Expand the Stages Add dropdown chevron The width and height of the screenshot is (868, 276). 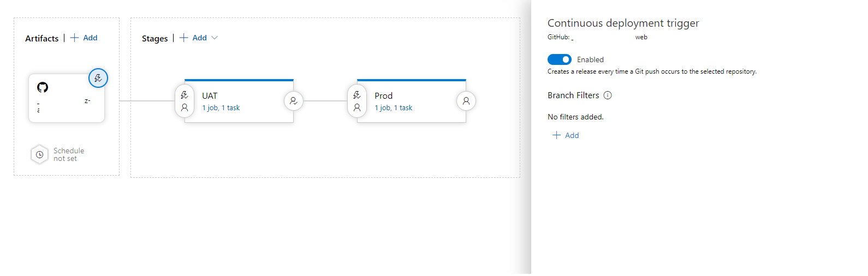(x=215, y=38)
